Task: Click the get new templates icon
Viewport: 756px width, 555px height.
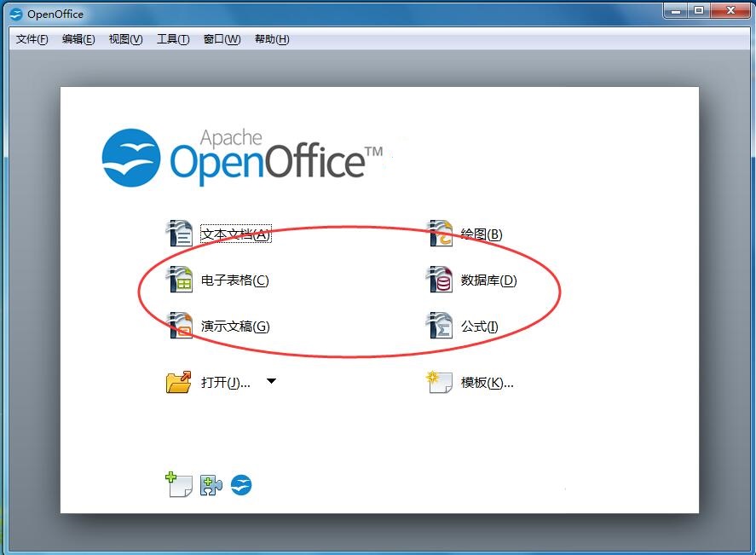Action: (179, 484)
